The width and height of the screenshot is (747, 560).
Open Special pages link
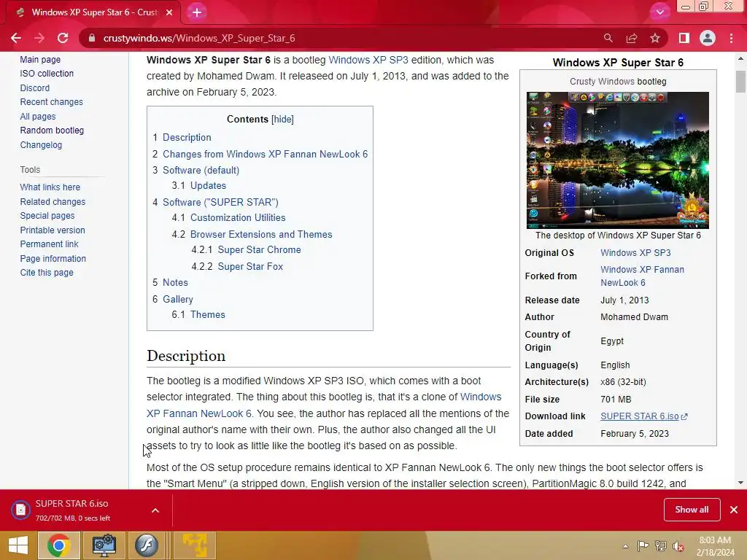tap(47, 216)
